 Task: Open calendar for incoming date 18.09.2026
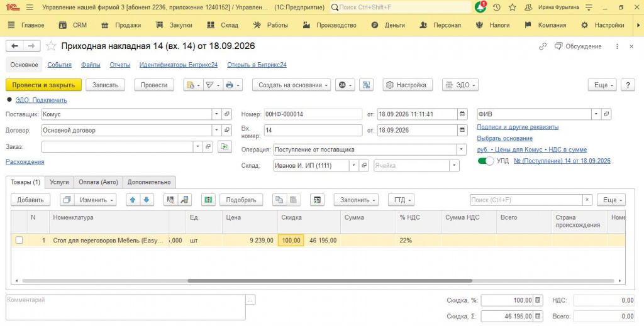(462, 130)
